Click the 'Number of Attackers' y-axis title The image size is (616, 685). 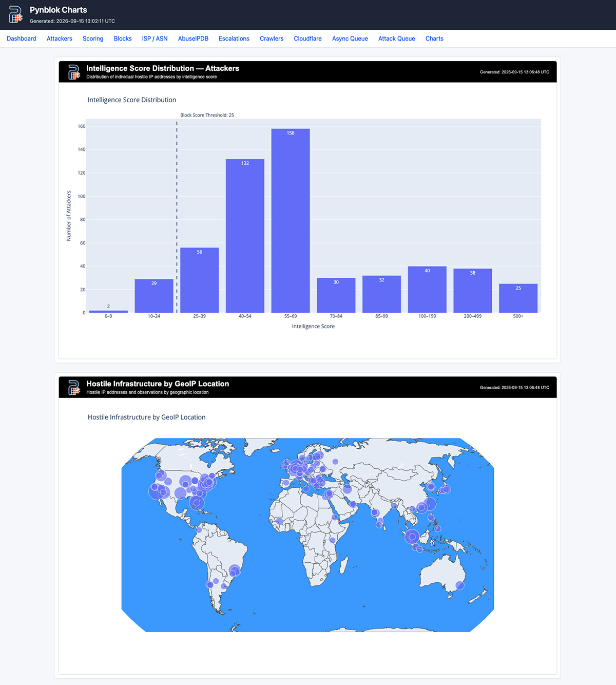coord(69,216)
